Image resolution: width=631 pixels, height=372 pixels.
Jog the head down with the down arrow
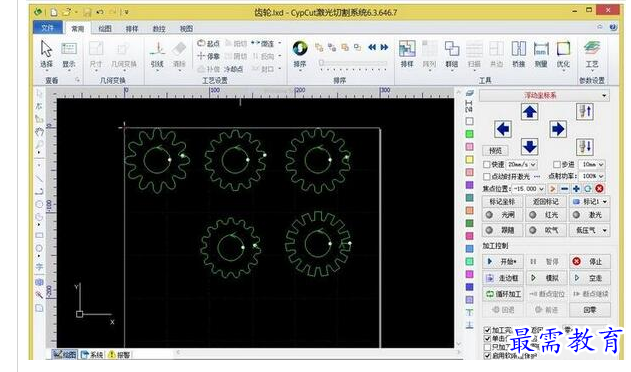pyautogui.click(x=530, y=147)
